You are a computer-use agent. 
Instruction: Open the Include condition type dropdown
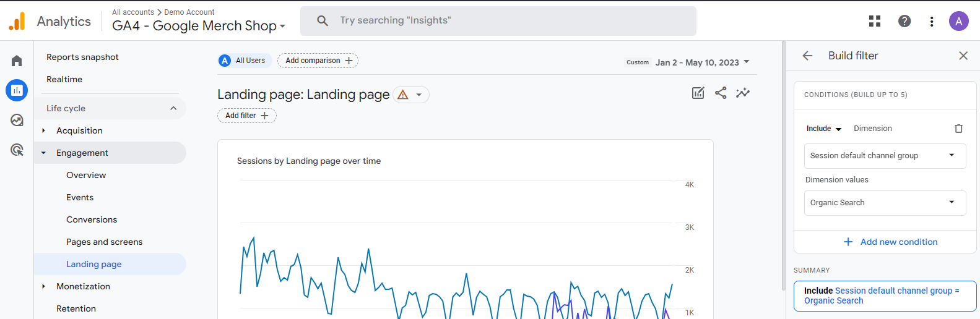tap(824, 129)
